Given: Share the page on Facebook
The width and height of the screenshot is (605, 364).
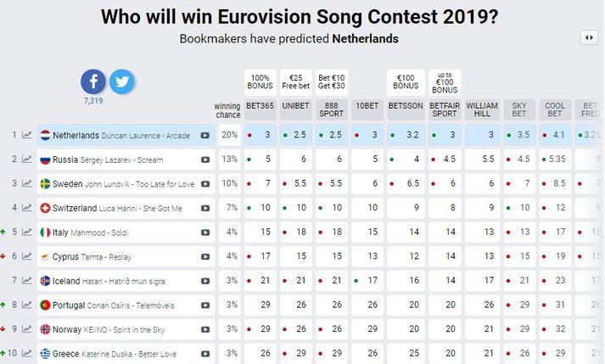Looking at the screenshot, I should point(93,81).
